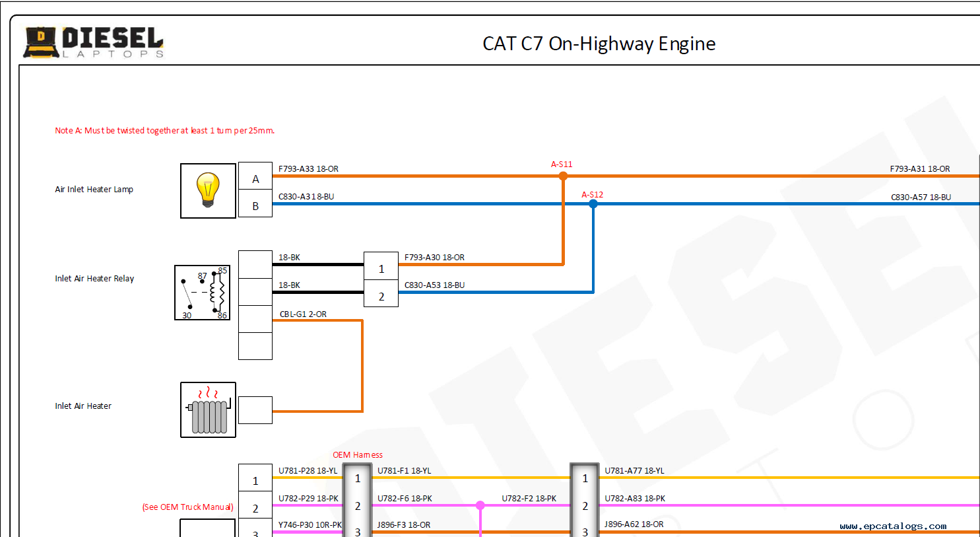The height and width of the screenshot is (537, 980).
Task: Select the Inlet Air Heater Relay schematic symbol
Action: click(x=202, y=293)
